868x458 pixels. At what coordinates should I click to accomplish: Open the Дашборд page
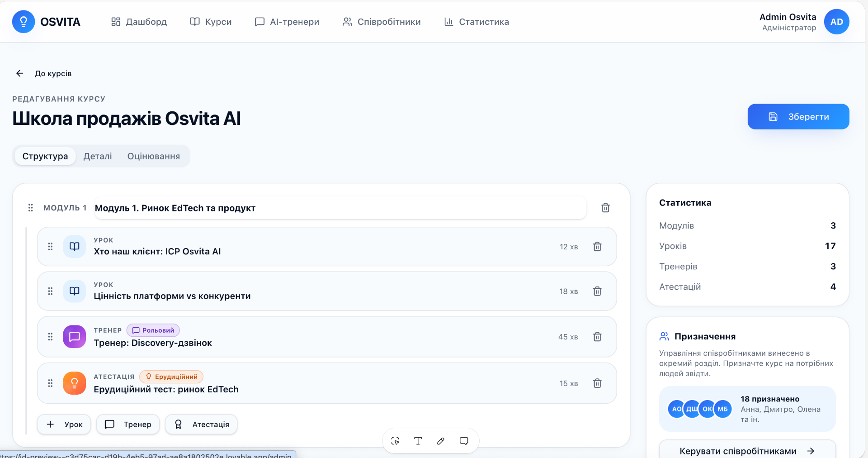click(x=139, y=22)
